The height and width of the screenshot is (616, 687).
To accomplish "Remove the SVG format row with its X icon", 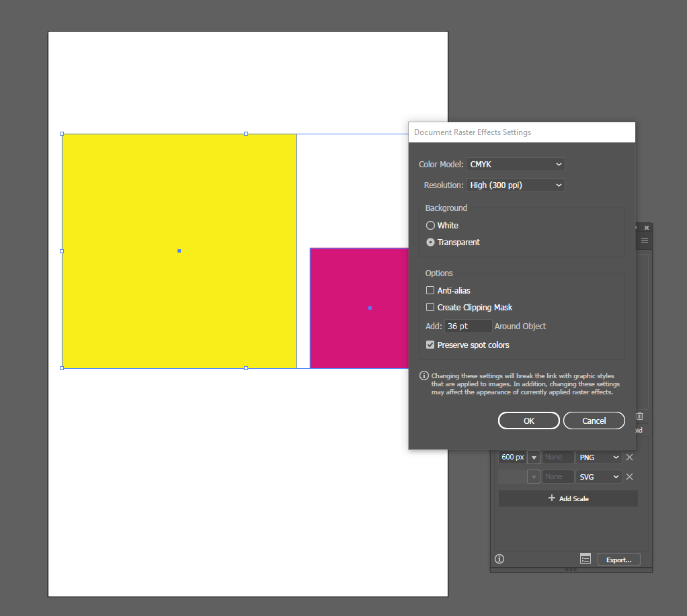I will tap(629, 476).
